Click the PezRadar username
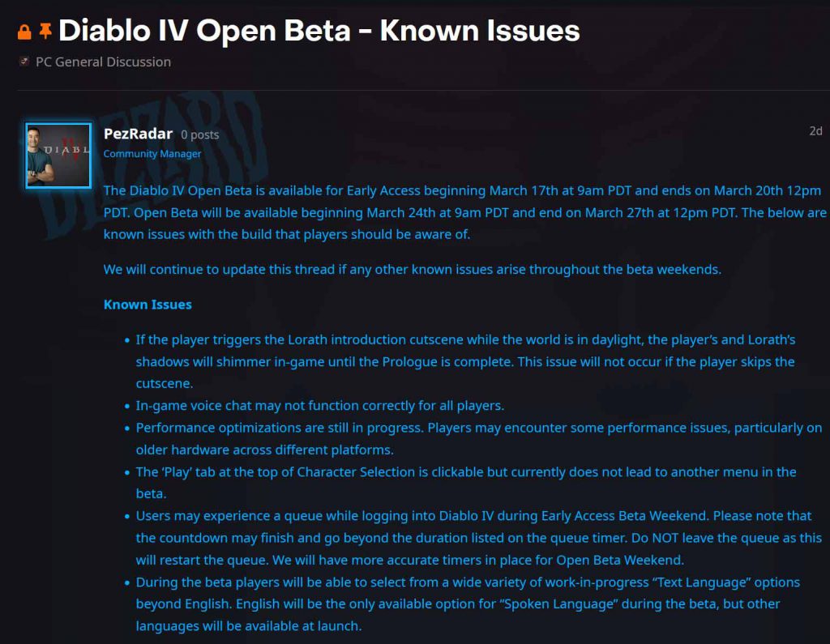The width and height of the screenshot is (830, 644). point(137,134)
